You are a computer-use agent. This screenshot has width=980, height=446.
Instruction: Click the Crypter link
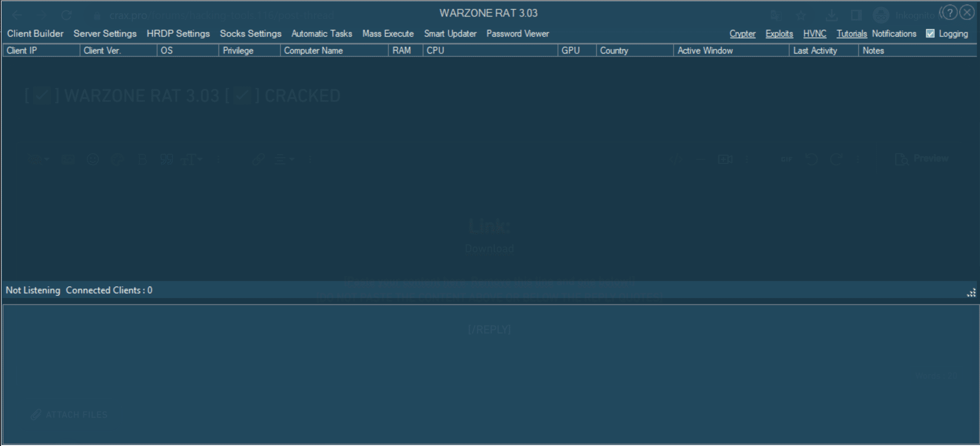743,33
